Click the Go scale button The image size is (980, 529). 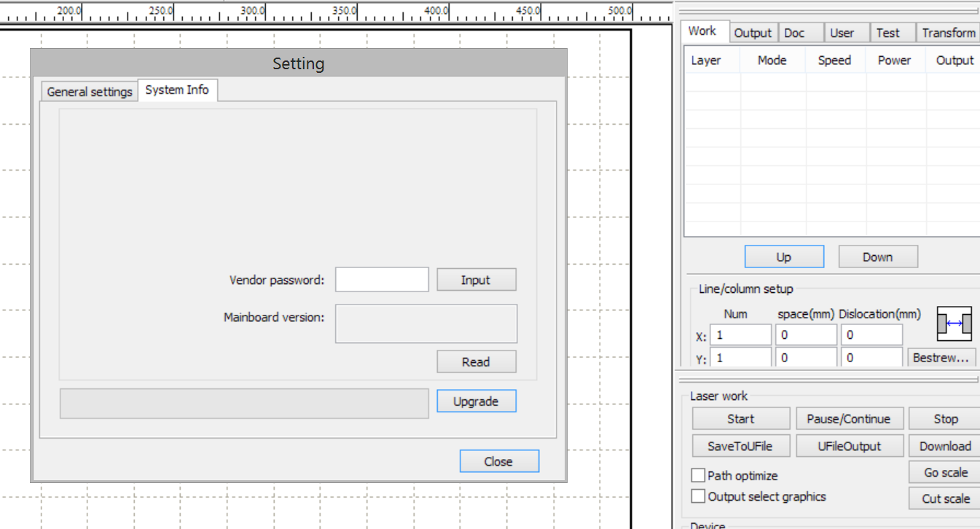click(x=945, y=472)
